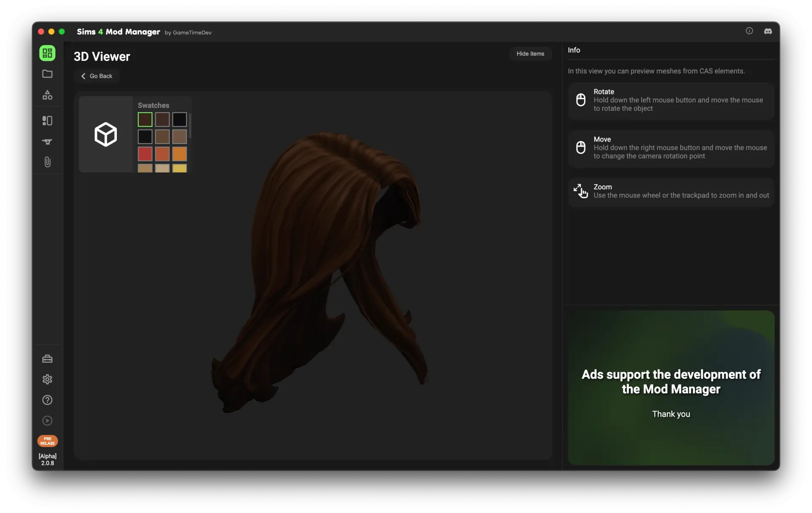Click the orange PRE RELEASE badge
Screen dimensions: 812x513
(x=47, y=441)
